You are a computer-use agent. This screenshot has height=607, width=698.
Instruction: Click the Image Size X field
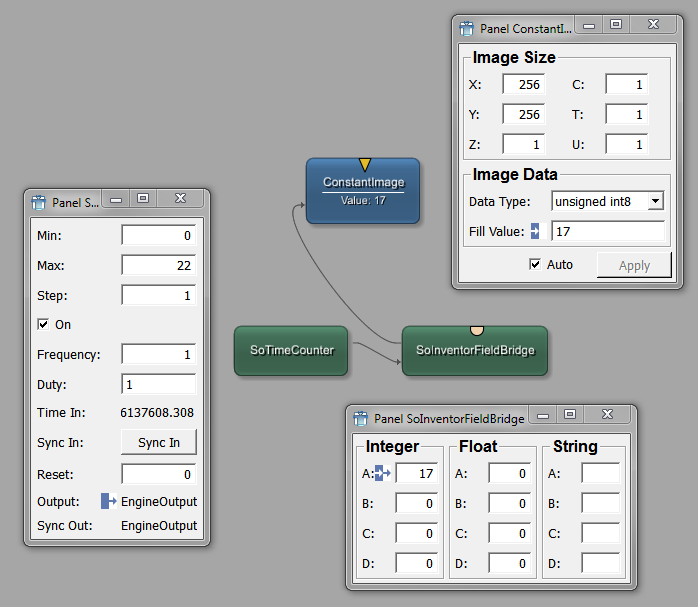click(523, 85)
